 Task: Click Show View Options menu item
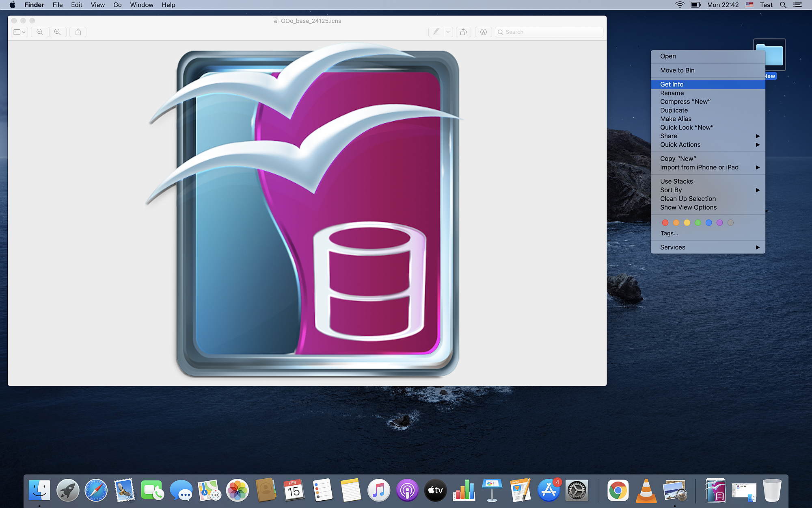coord(689,206)
